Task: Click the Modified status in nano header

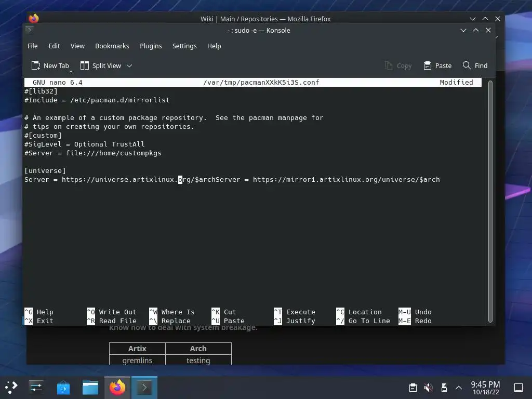Action: tap(456, 83)
